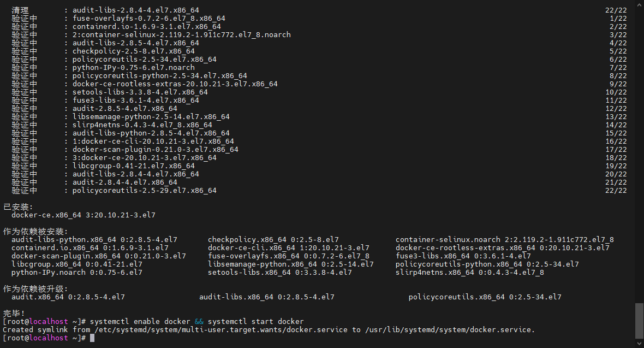Click the 完毕! completion message
The width and height of the screenshot is (644, 348).
point(14,314)
